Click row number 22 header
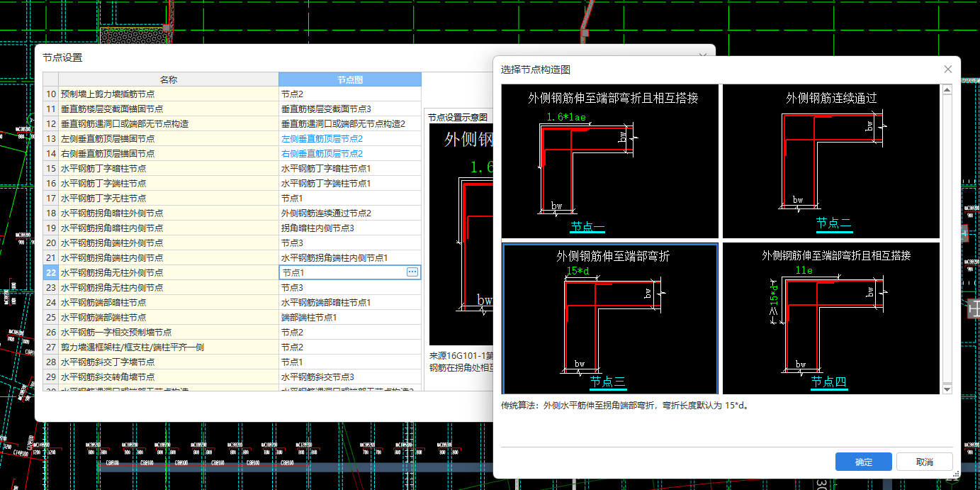 pos(50,272)
